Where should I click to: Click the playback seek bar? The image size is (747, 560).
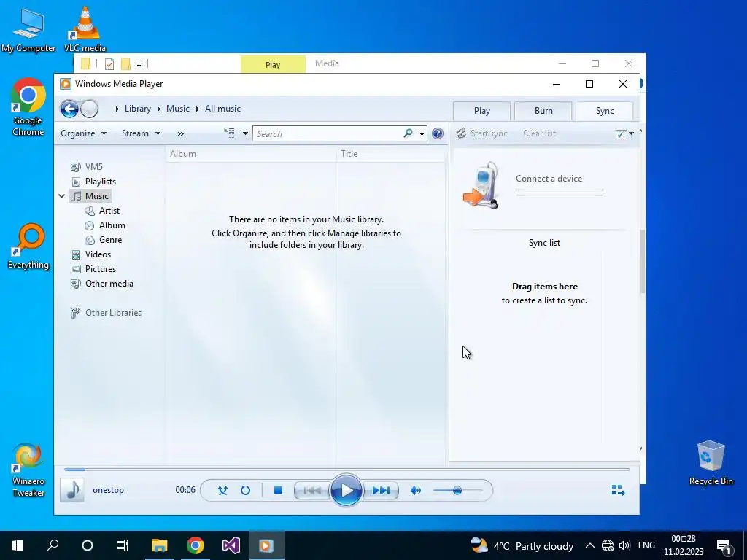[347, 470]
